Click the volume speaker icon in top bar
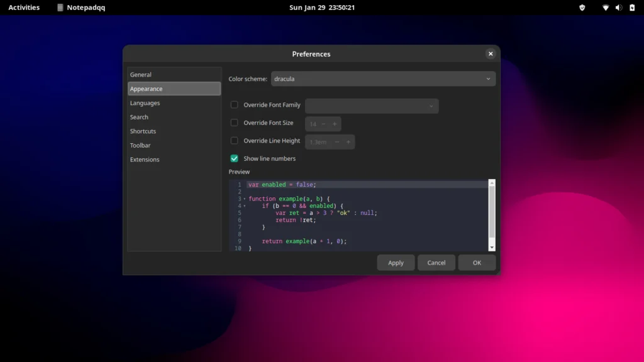Image resolution: width=644 pixels, height=362 pixels. [618, 8]
